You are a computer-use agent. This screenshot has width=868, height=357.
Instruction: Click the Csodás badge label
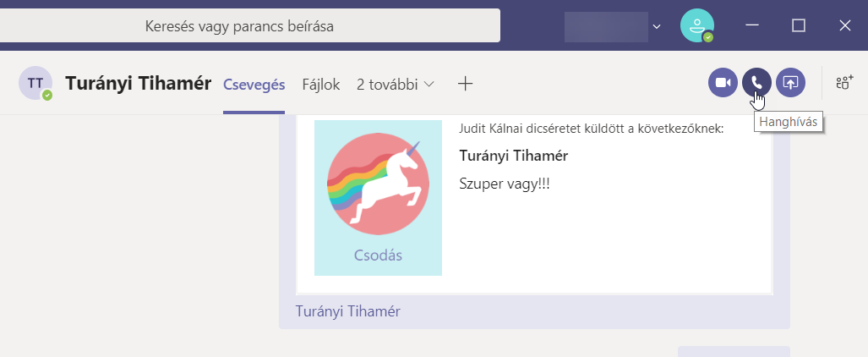[x=378, y=255]
